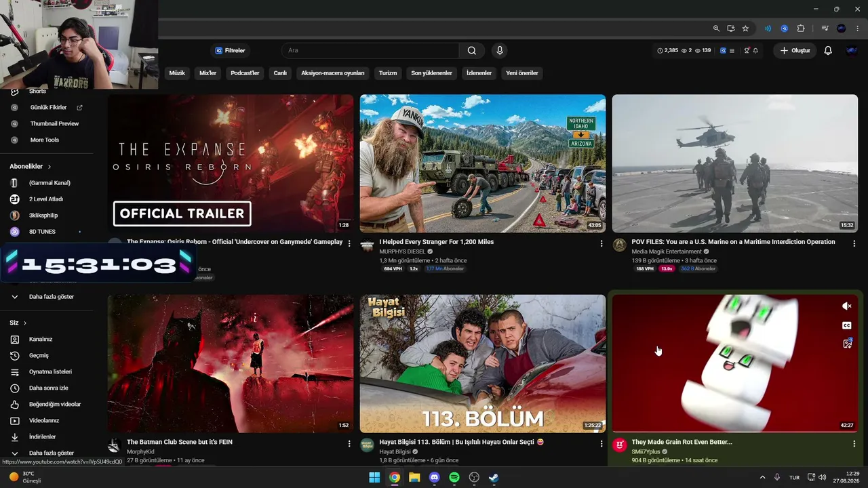Open Spotify from the taskbar
This screenshot has width=868, height=488.
[x=454, y=477]
